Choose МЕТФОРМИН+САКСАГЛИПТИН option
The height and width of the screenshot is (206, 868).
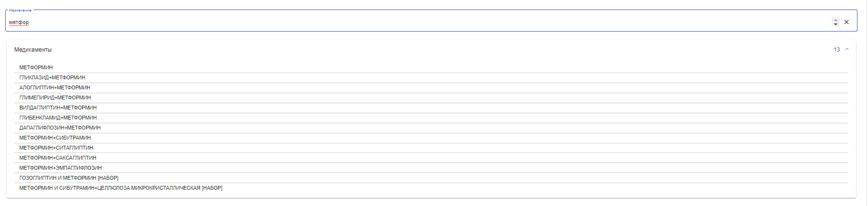tap(431, 158)
